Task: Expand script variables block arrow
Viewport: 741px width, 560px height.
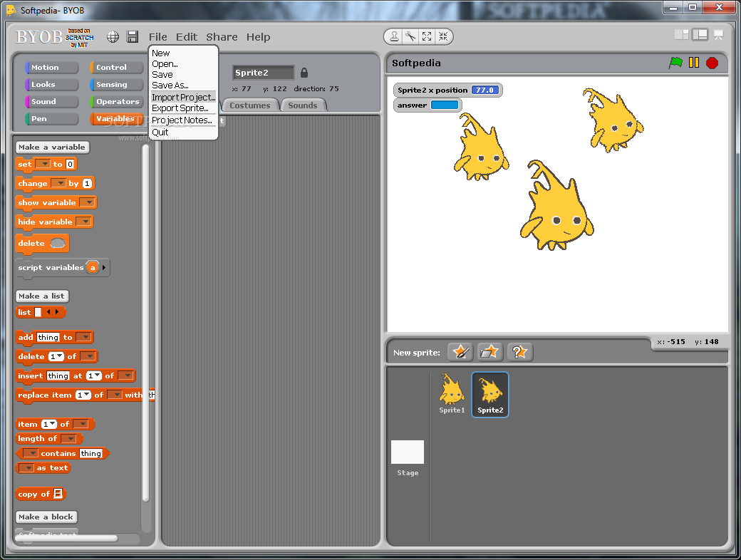Action: click(104, 267)
